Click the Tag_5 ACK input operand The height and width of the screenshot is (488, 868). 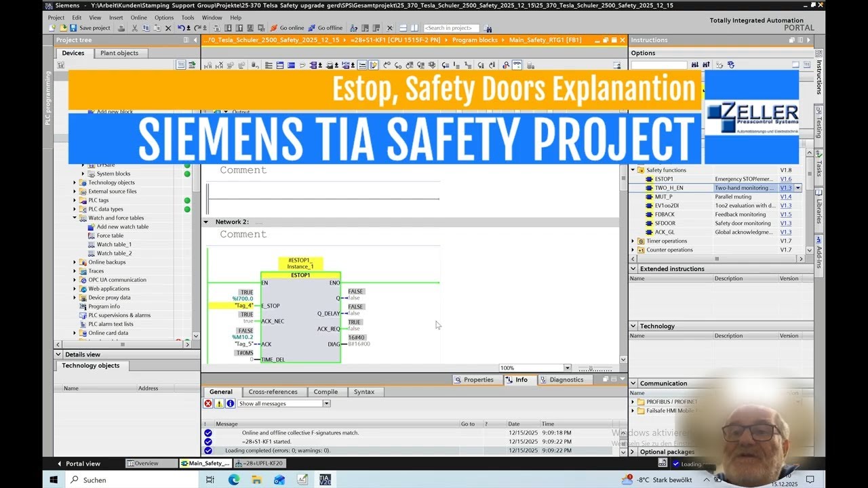(x=243, y=344)
